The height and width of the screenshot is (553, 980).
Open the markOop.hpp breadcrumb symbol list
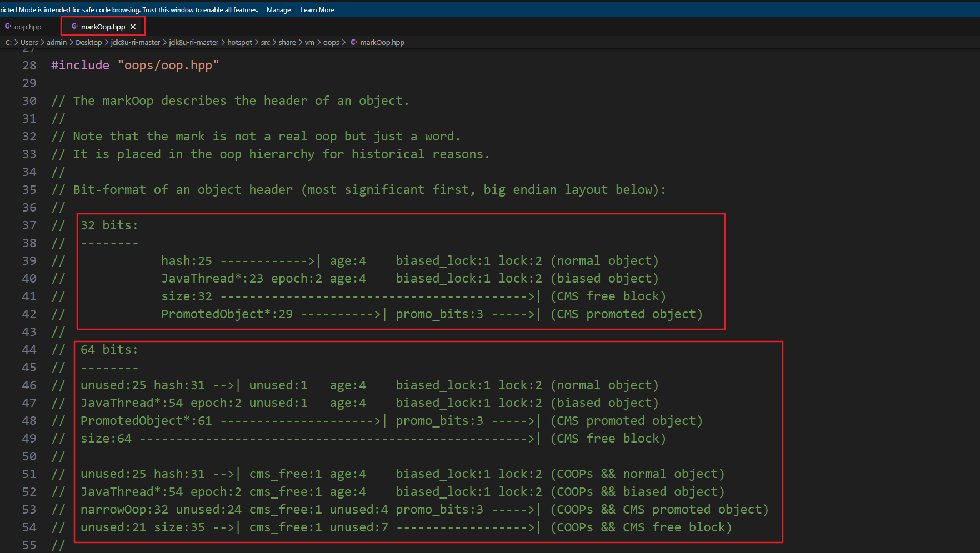(382, 42)
